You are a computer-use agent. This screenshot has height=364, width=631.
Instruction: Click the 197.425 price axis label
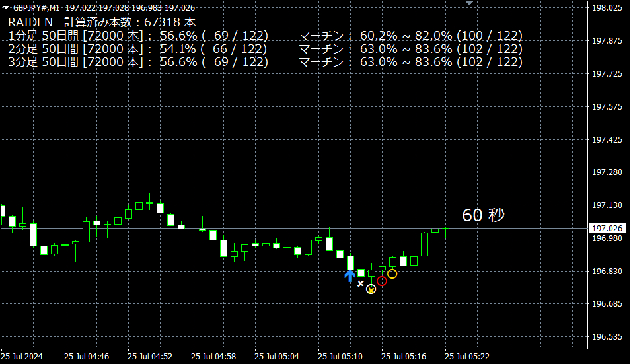607,140
